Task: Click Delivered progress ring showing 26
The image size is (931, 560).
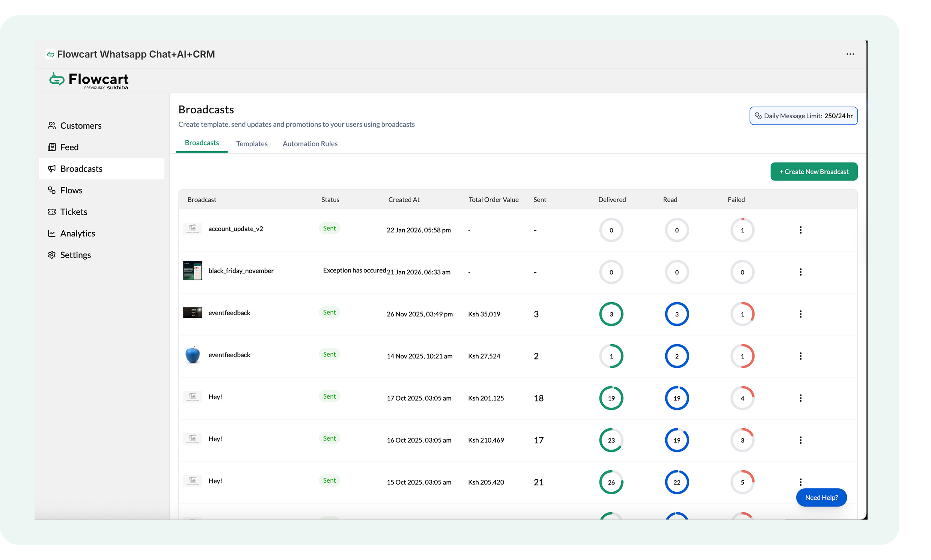Action: coord(611,482)
